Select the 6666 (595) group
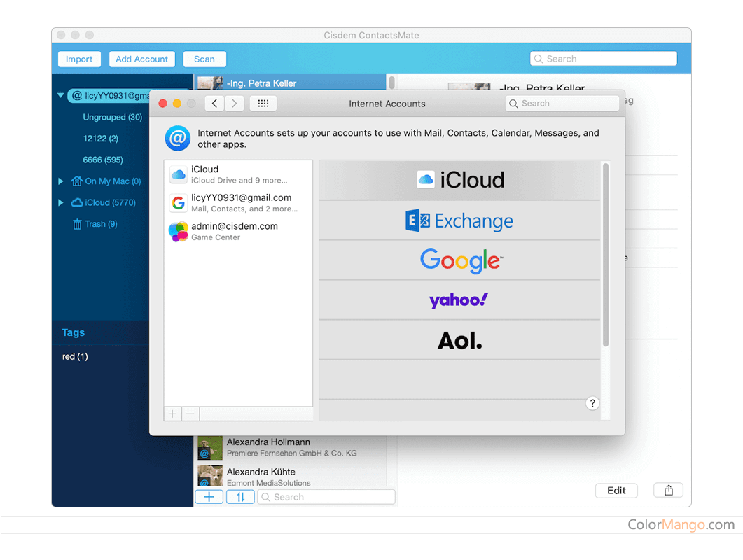The width and height of the screenshot is (743, 560). pyautogui.click(x=103, y=160)
